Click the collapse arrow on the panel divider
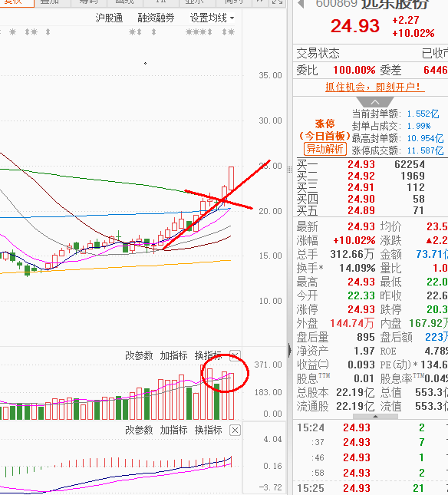The height and width of the screenshot is (495, 448). [290, 351]
